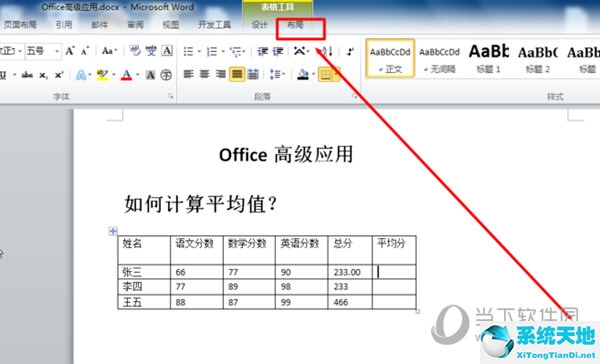Click Increase Indent icon

(278, 51)
